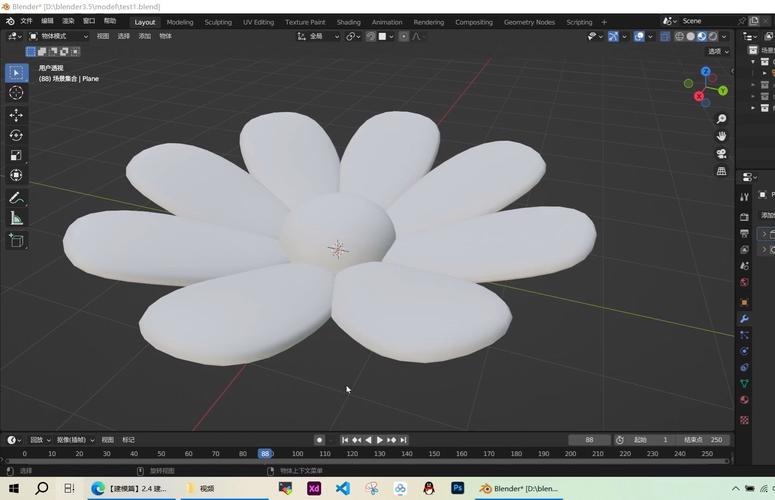Switch perspective/orthographic with grid icon
The width and height of the screenshot is (775, 500).
(x=722, y=171)
